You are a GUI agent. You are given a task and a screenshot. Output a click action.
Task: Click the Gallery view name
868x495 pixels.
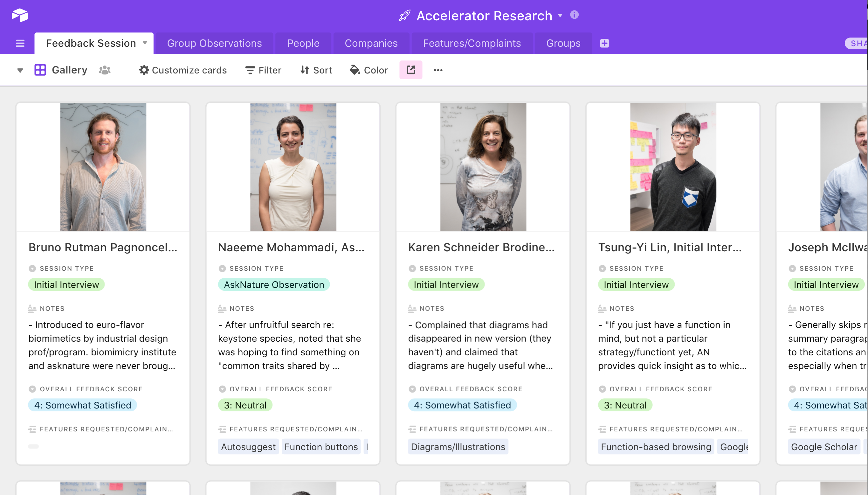(x=69, y=70)
